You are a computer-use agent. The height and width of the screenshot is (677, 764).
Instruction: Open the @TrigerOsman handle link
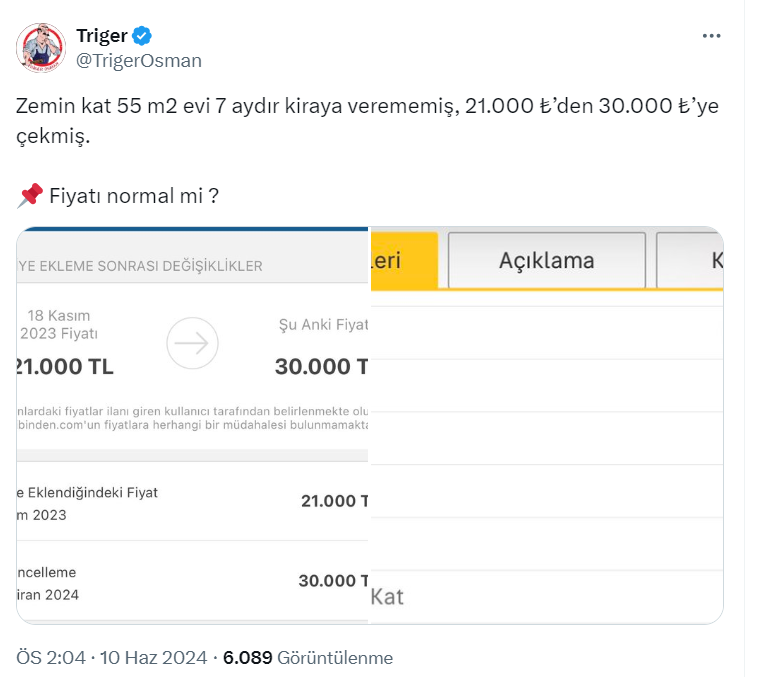(x=139, y=61)
